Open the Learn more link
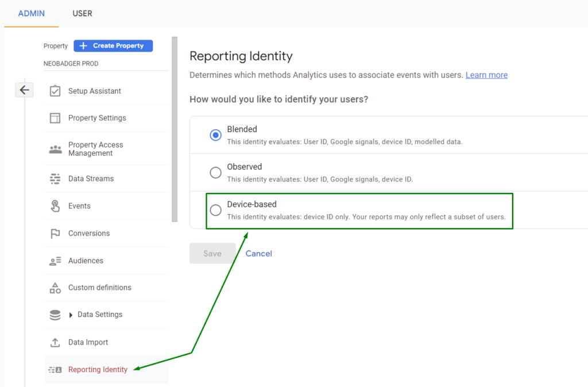The image size is (588, 387). [x=486, y=75]
